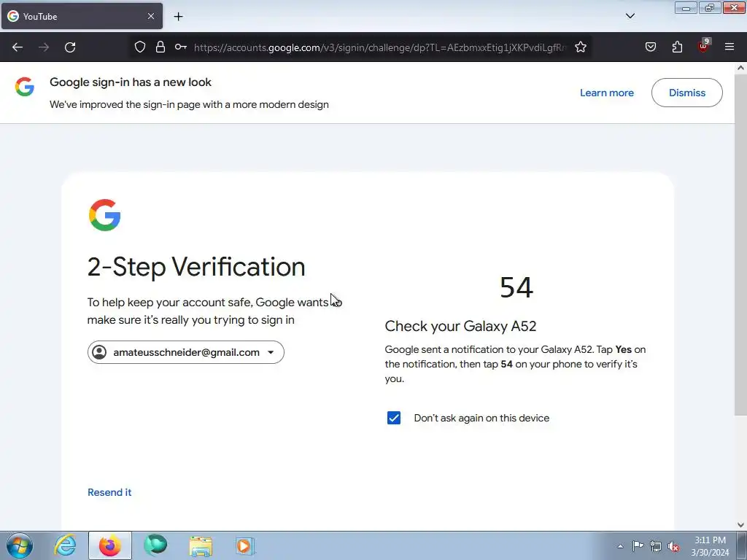Uncheck Don't ask again on this device
This screenshot has height=560, width=747.
coord(393,418)
